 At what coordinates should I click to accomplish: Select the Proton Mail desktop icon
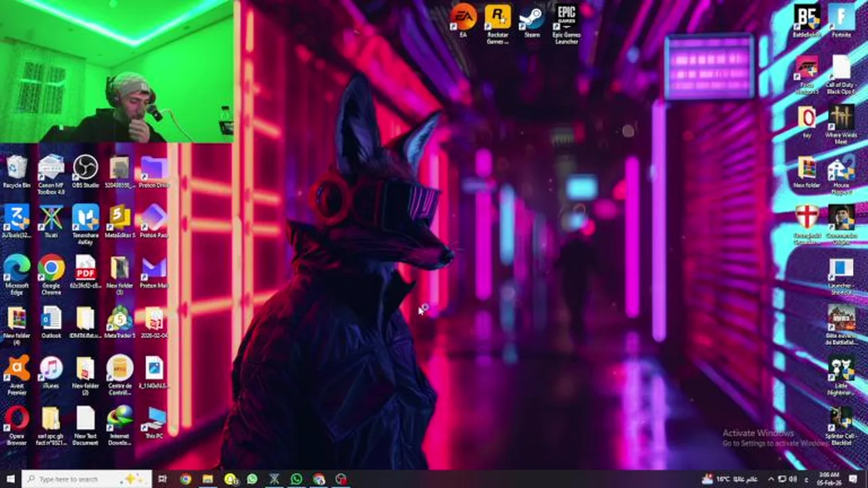pos(154,271)
